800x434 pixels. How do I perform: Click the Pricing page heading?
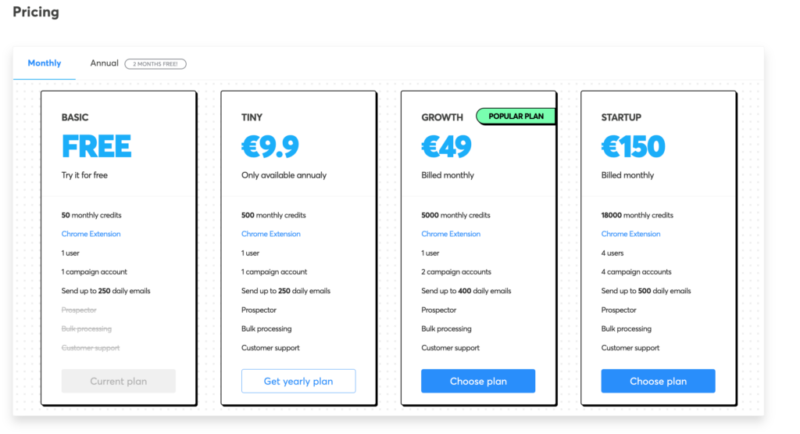(x=35, y=12)
